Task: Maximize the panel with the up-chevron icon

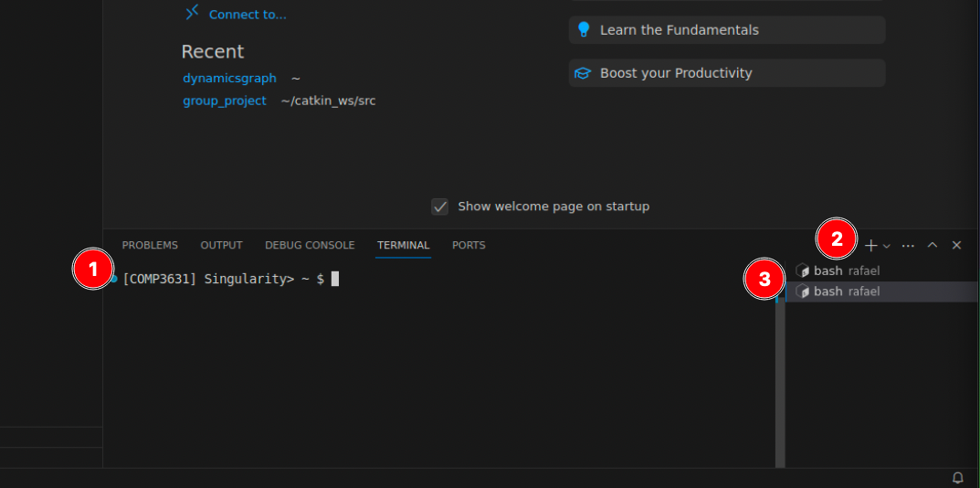Action: coord(933,245)
